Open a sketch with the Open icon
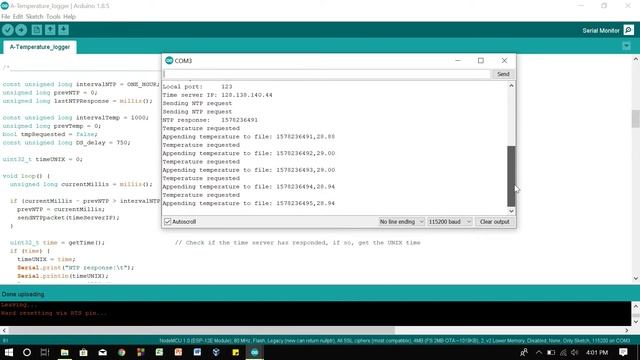Viewport: 640px width, 360px height. click(x=50, y=30)
